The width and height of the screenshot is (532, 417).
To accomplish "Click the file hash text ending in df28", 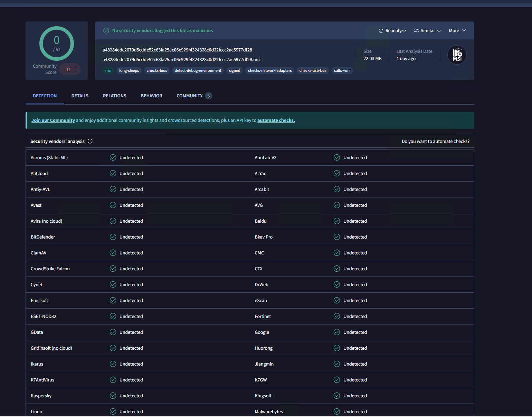I will click(177, 50).
